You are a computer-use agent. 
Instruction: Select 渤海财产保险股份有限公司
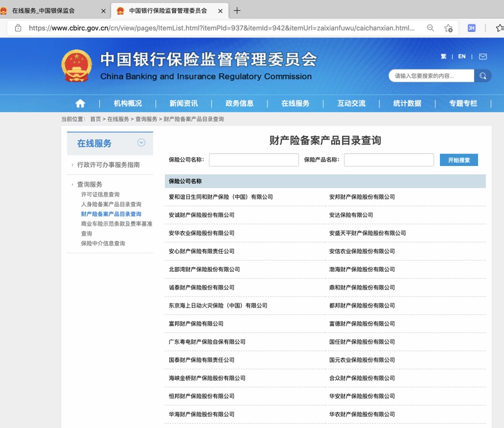[x=362, y=269]
